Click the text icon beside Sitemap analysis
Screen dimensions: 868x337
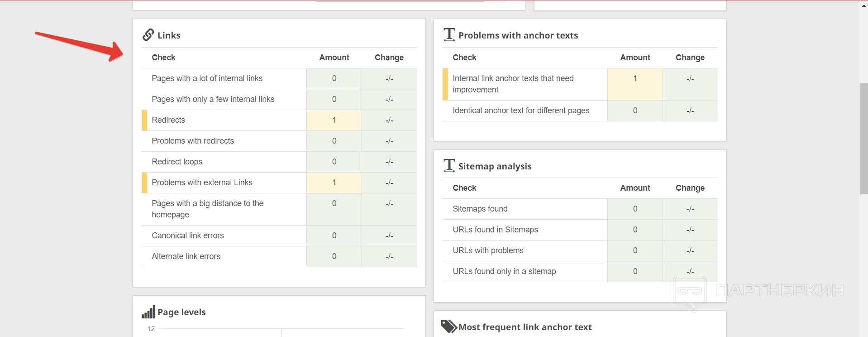point(449,165)
